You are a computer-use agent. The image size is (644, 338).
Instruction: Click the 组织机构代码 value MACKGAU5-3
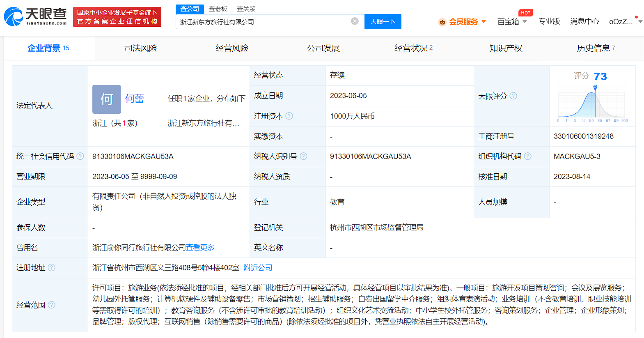[577, 156]
